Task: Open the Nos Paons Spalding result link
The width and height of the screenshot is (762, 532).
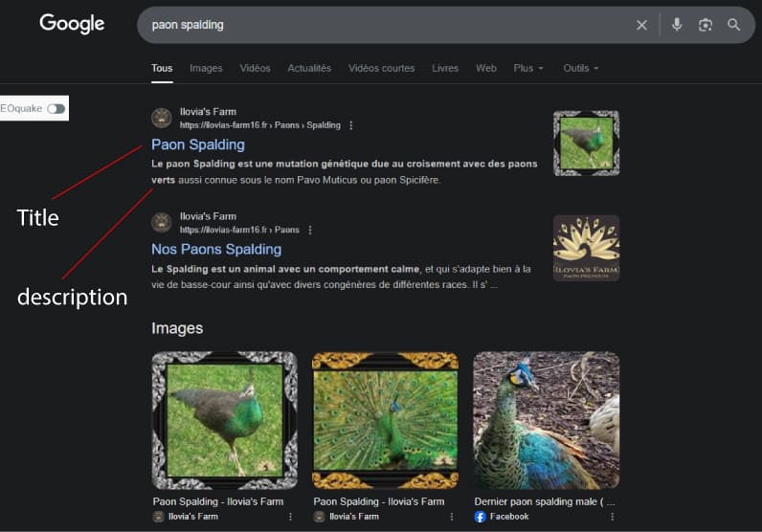Action: pyautogui.click(x=216, y=249)
